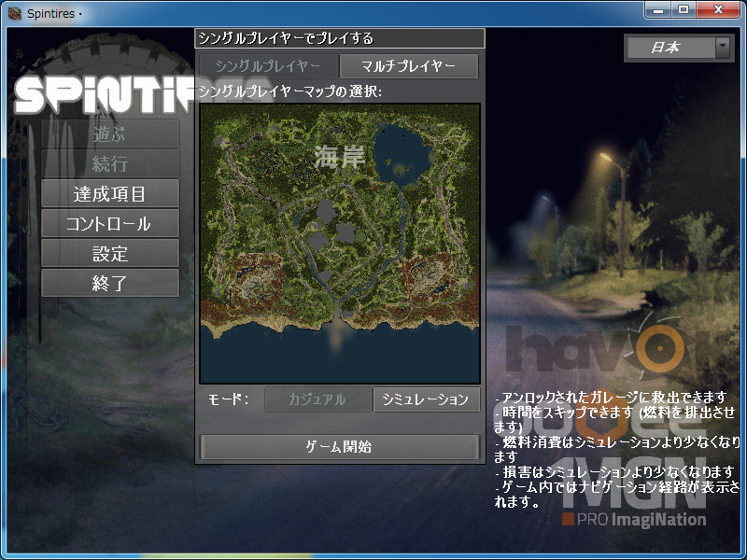Close the Spintires window
The height and width of the screenshot is (560, 747).
(x=719, y=9)
